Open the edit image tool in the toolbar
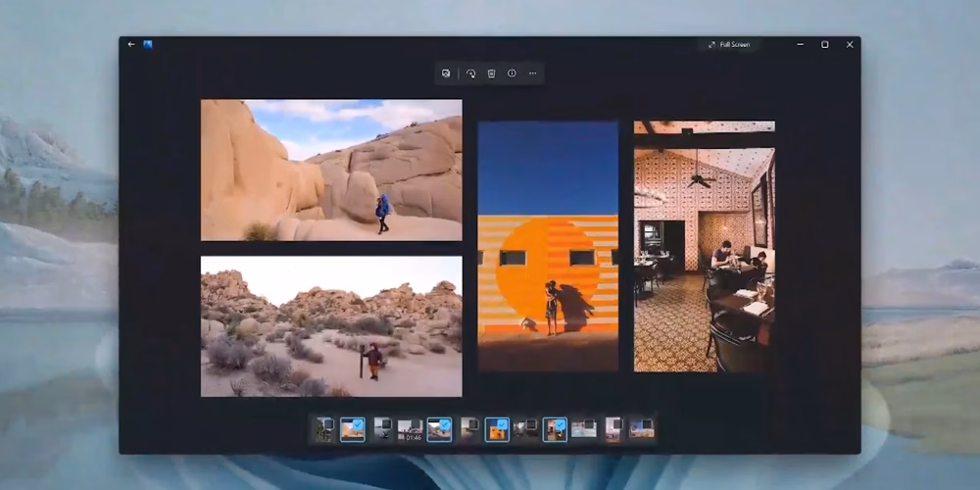This screenshot has width=980, height=490. 446,73
